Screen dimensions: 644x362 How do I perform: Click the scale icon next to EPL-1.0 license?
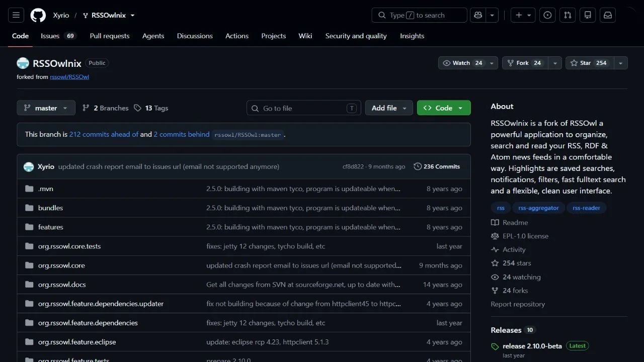pyautogui.click(x=495, y=236)
